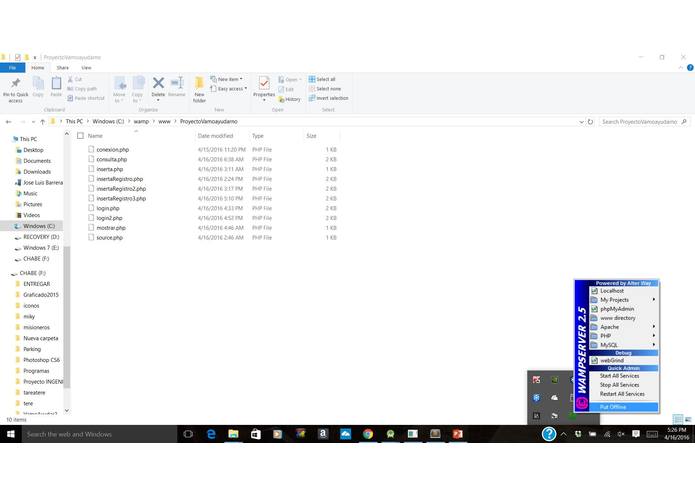Click Invert selection in ribbon
This screenshot has width=695, height=494.
(328, 98)
